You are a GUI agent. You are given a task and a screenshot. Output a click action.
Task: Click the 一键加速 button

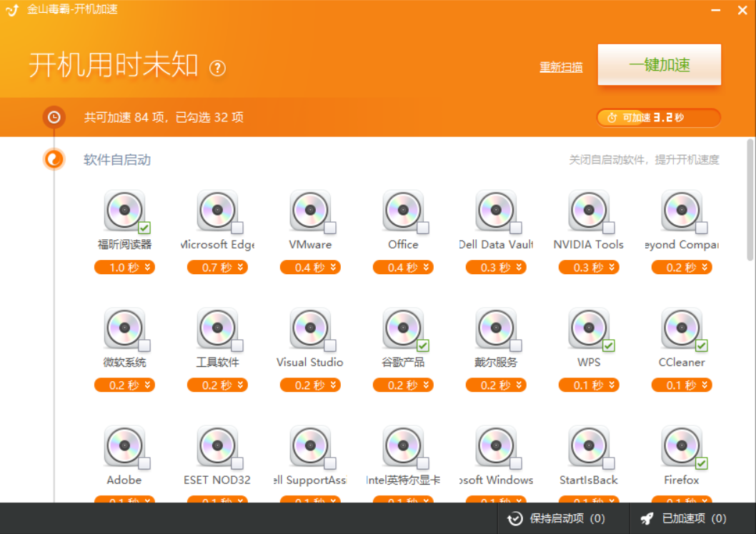(660, 65)
